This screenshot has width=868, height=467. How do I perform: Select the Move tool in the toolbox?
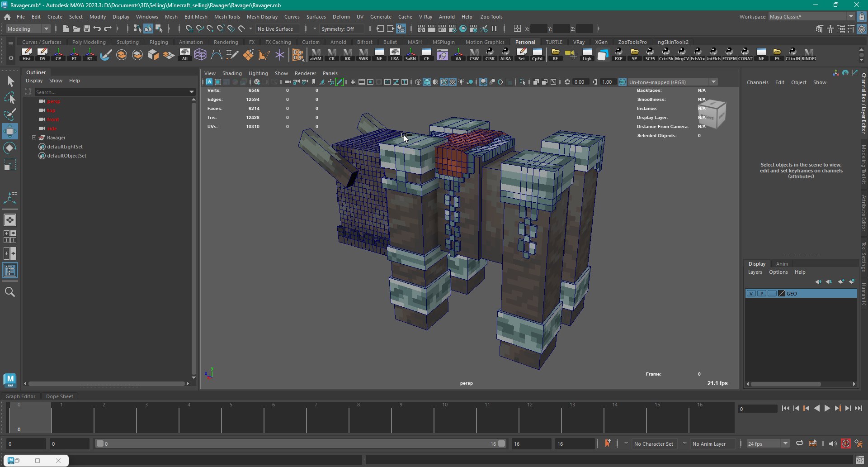(10, 132)
